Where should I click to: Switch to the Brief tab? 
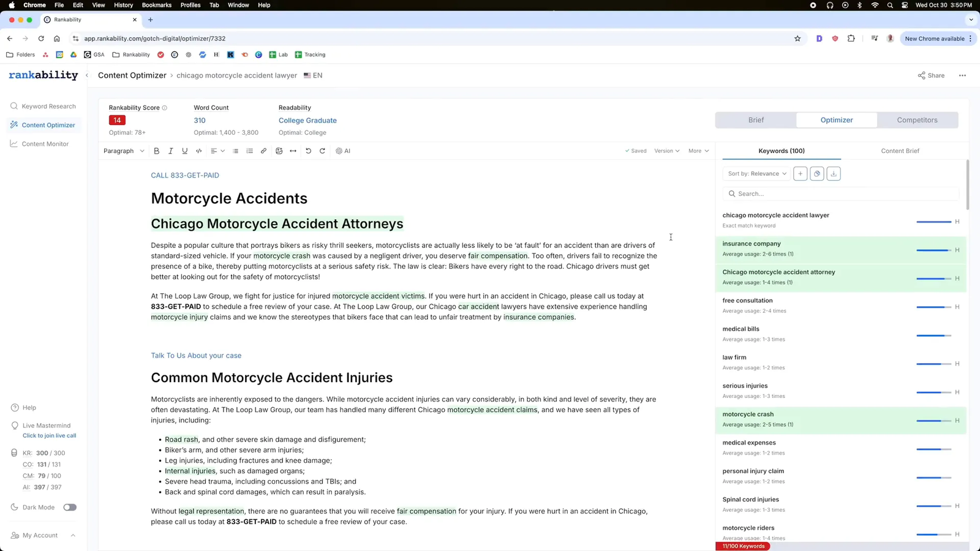tap(756, 120)
